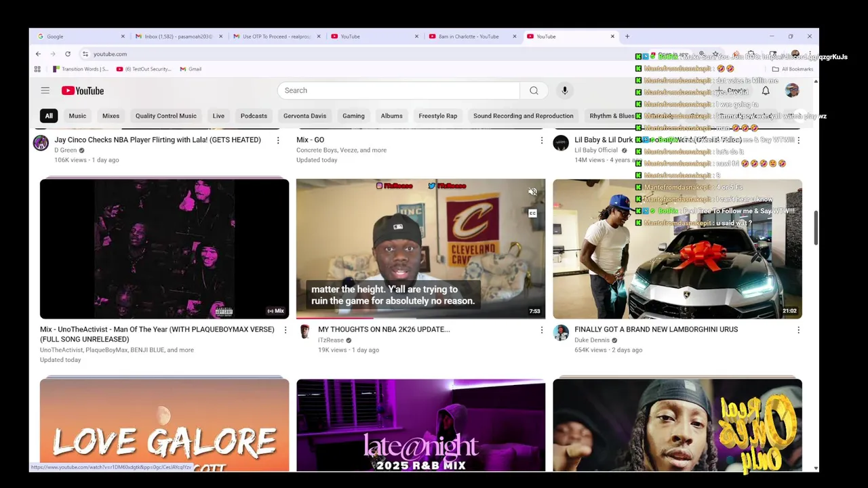Viewport: 868px width, 488px height.
Task: Open NBA 2K26 update preview thumbnail
Action: tap(420, 249)
